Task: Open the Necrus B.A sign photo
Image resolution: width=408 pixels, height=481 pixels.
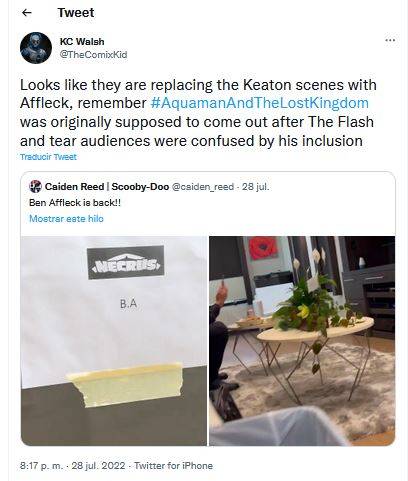Action: coord(114,341)
